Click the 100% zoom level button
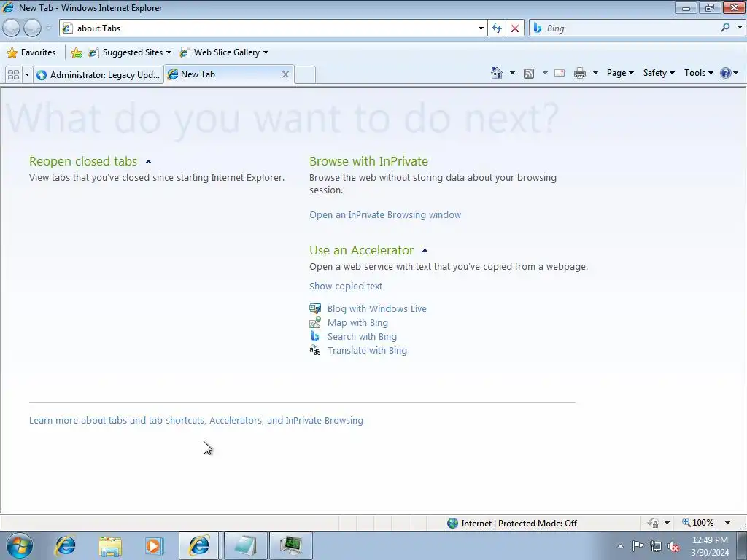This screenshot has height=560, width=747. click(698, 523)
